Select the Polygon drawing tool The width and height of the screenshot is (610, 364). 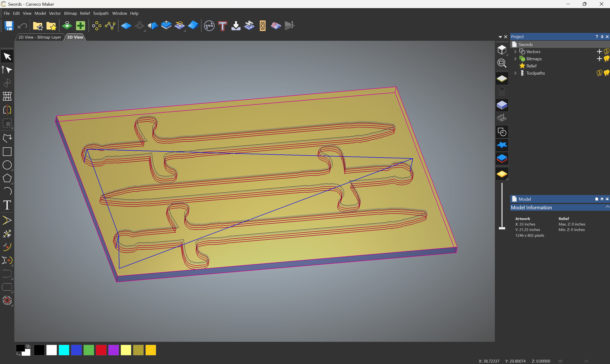(x=7, y=178)
